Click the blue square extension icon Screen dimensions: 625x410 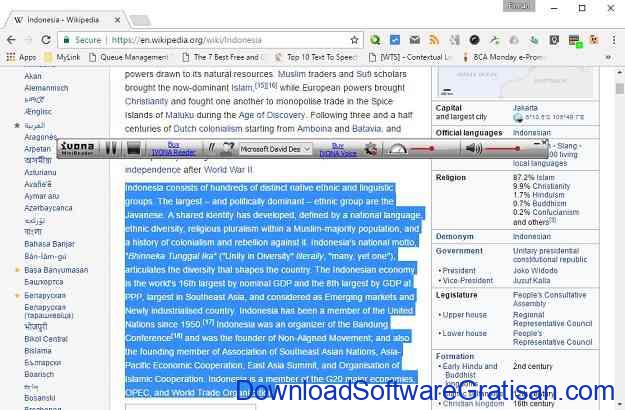(x=395, y=40)
